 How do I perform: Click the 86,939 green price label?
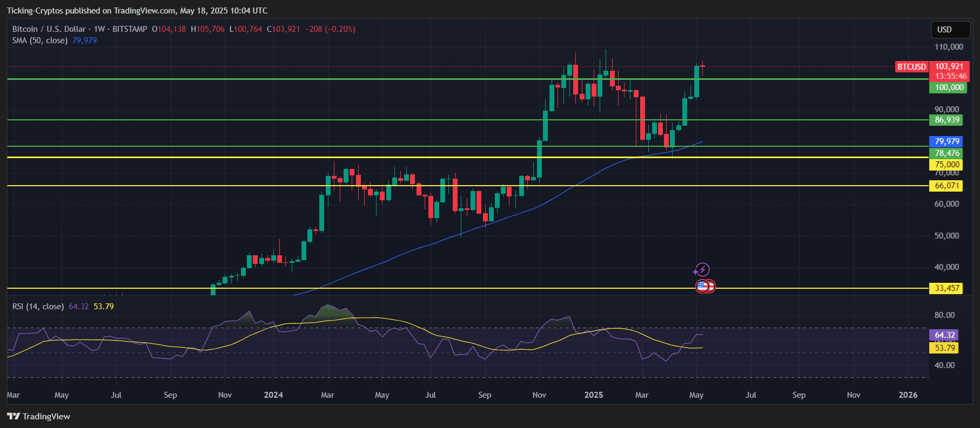click(x=947, y=120)
